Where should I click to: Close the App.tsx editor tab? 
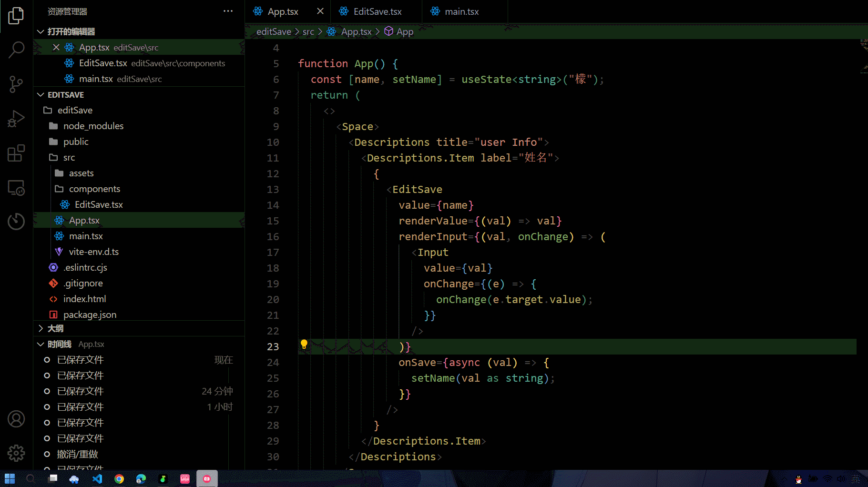(x=320, y=11)
